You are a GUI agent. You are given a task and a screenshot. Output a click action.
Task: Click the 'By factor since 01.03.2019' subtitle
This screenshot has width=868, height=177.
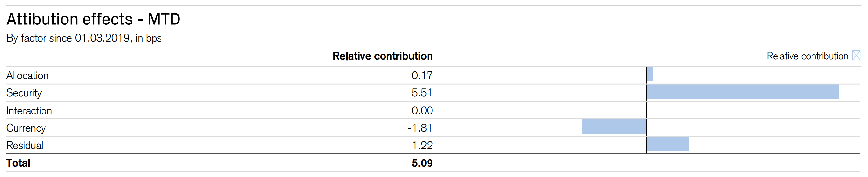click(x=84, y=38)
